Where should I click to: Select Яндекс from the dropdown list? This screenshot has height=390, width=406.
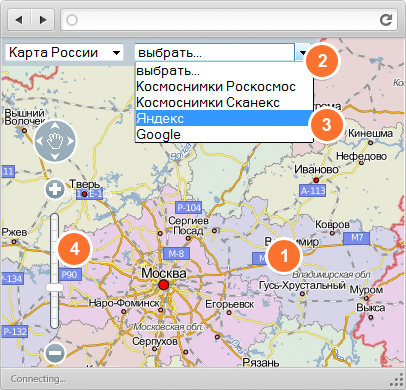point(223,118)
